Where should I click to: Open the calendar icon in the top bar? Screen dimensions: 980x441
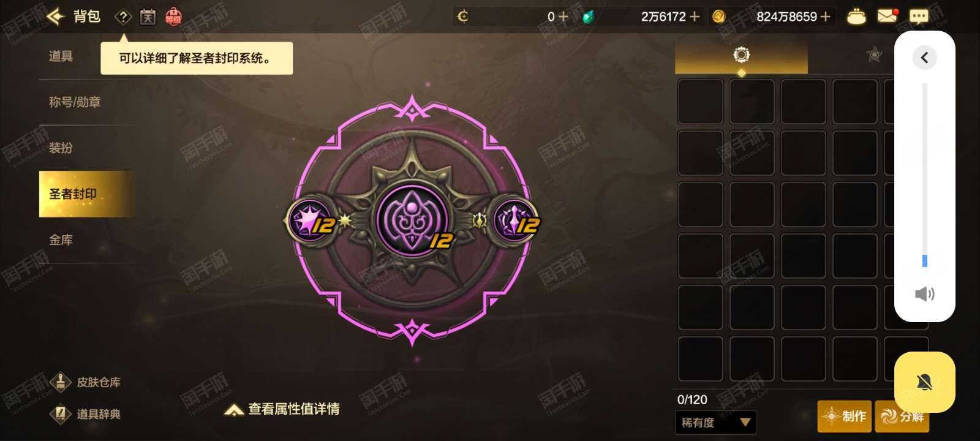click(148, 17)
